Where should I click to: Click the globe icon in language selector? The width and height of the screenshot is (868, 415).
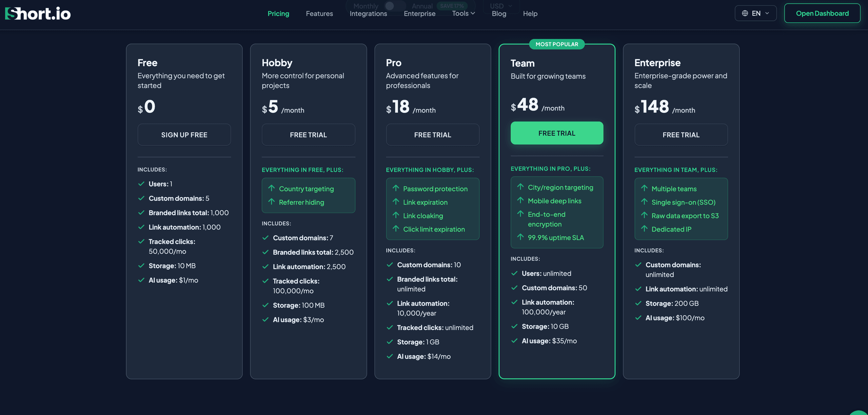coord(745,13)
